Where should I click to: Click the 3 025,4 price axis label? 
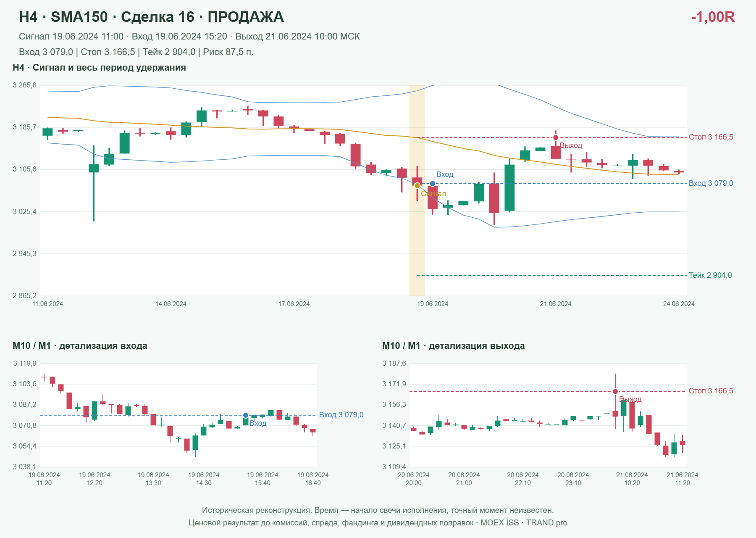point(25,211)
